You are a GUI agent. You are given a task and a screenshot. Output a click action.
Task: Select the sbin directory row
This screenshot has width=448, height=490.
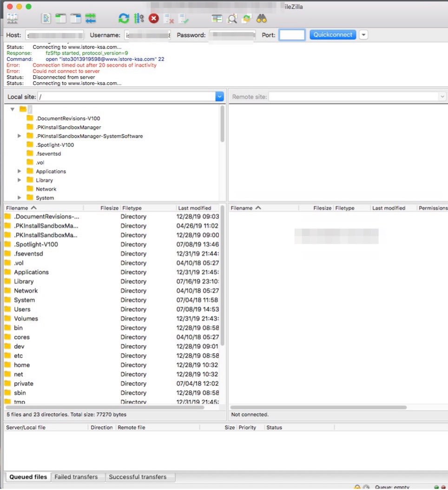coord(112,393)
